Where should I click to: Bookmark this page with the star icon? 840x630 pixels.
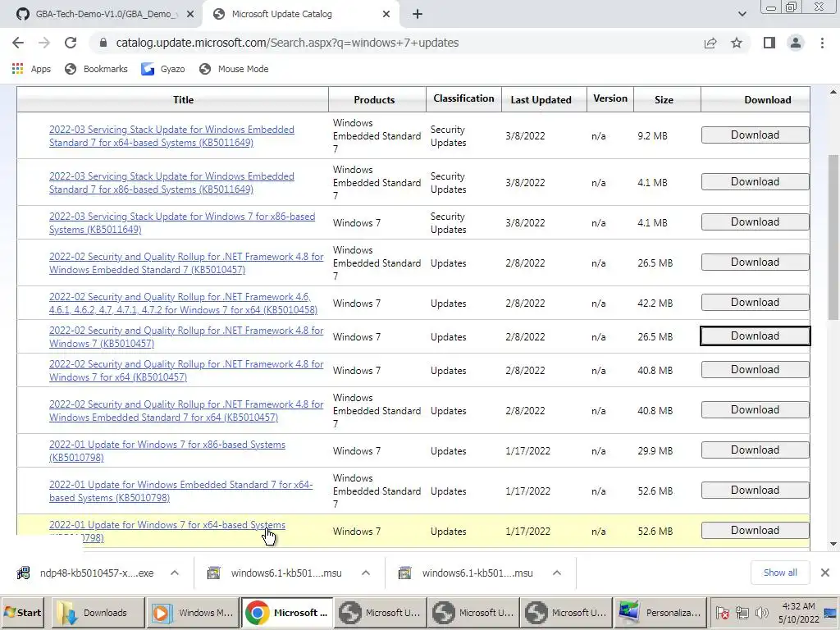pyautogui.click(x=737, y=43)
